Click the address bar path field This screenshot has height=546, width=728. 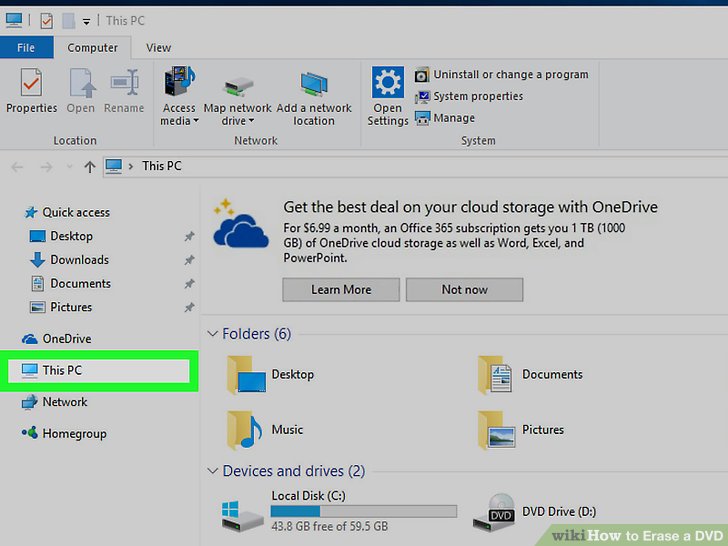[x=416, y=166]
